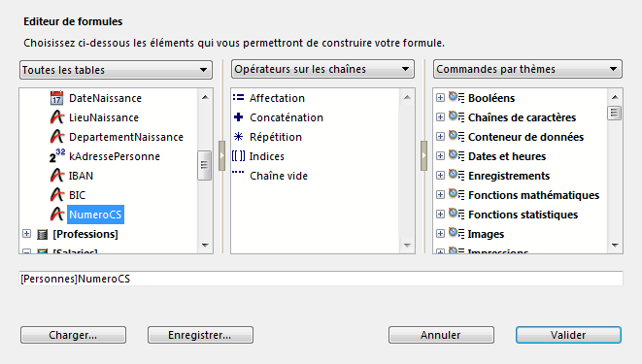Select the LieuNaissance field item

[104, 117]
